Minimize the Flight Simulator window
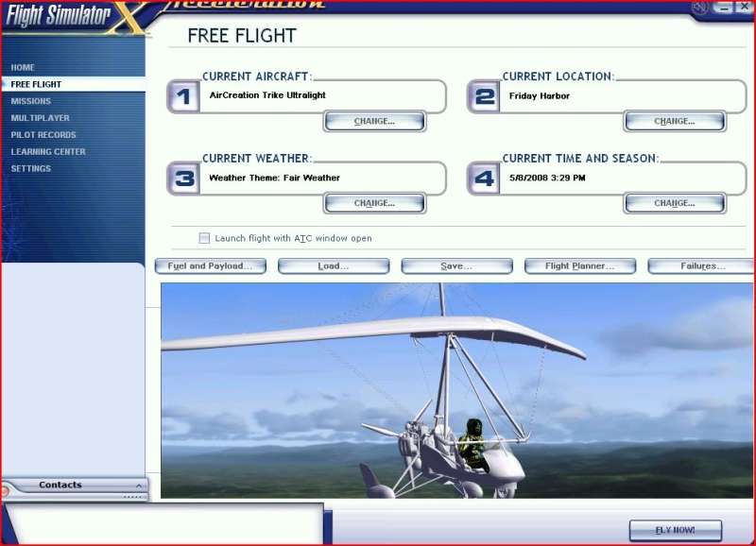 (723, 7)
